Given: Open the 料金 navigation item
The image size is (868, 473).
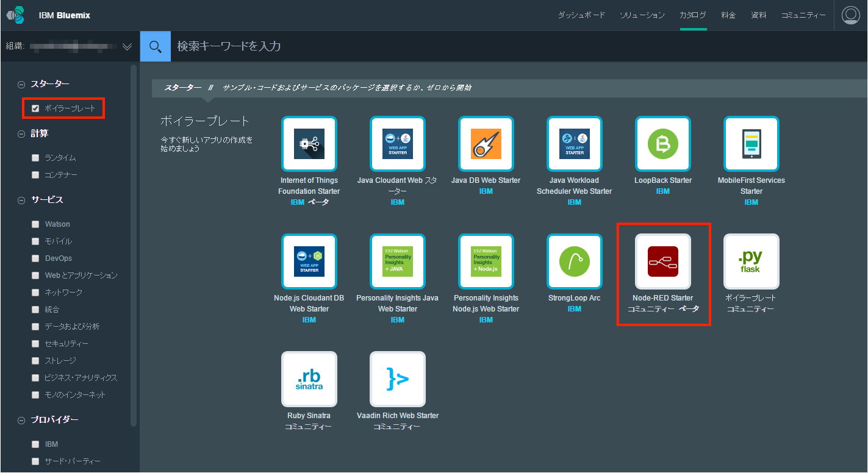Looking at the screenshot, I should 728,15.
